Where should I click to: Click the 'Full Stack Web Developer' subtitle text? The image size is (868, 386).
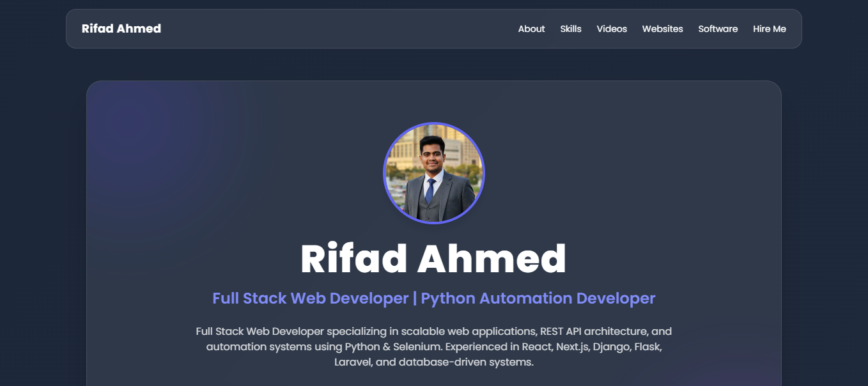click(310, 298)
